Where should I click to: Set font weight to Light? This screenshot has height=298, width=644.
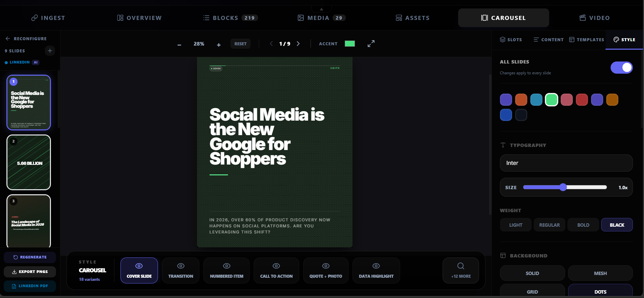click(516, 225)
